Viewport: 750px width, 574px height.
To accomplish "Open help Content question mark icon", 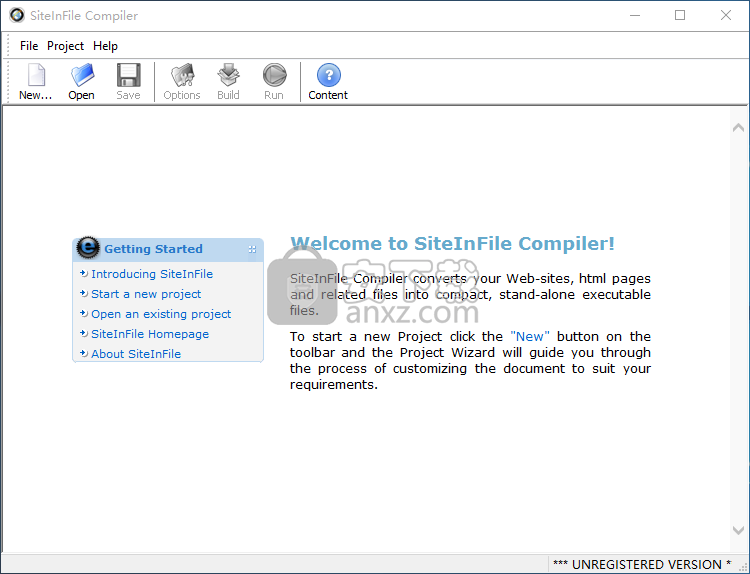I will tap(329, 75).
